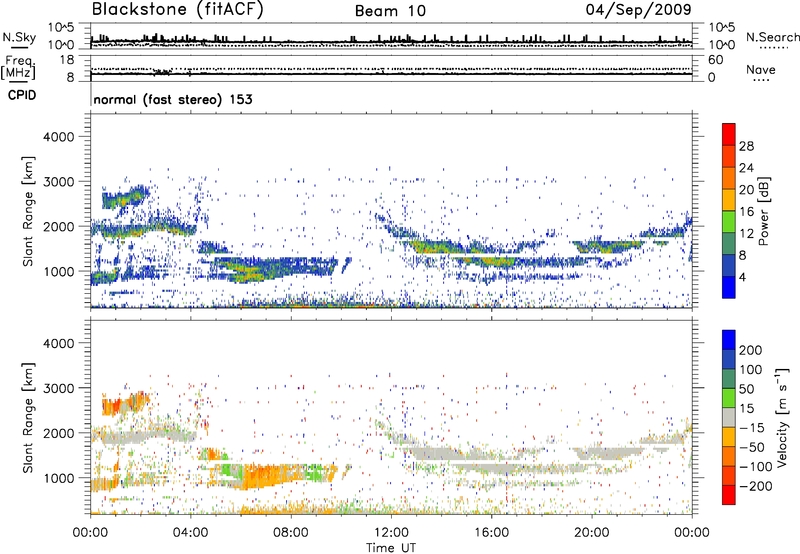Click the "4000" tick of the power panel

(x=58, y=137)
